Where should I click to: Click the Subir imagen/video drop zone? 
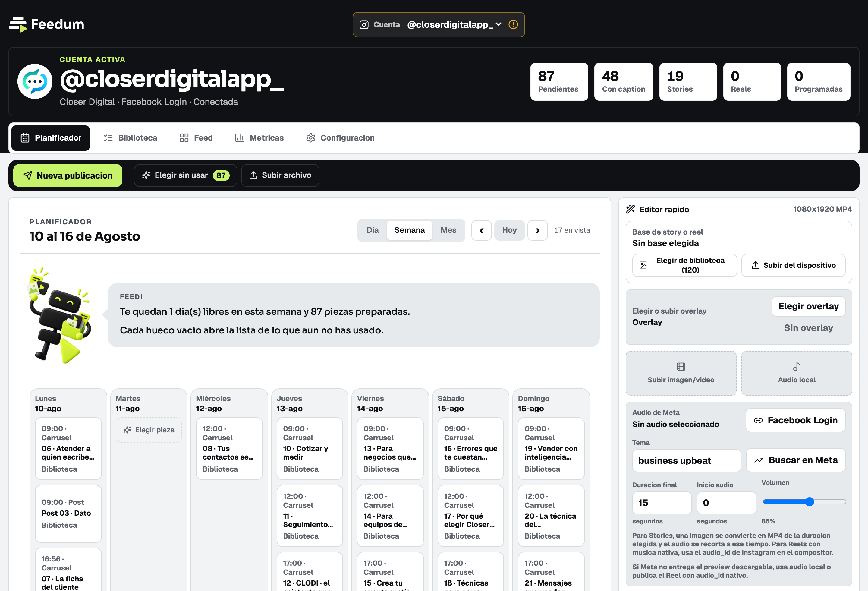click(x=681, y=373)
